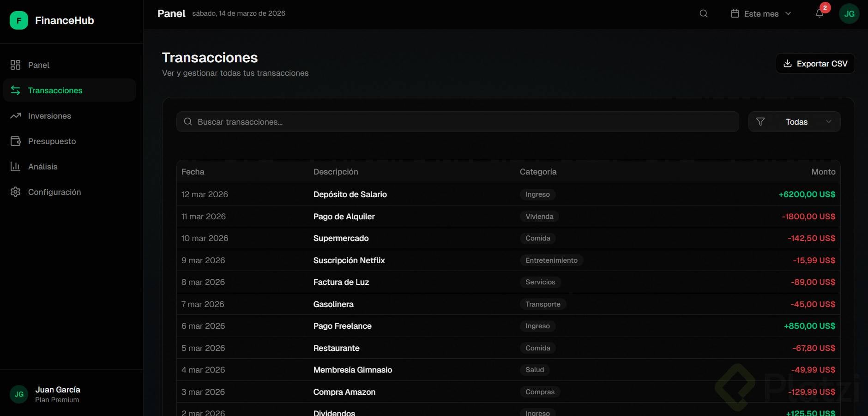This screenshot has height=416, width=868.
Task: Open the Todas category filter dropdown
Action: (794, 122)
